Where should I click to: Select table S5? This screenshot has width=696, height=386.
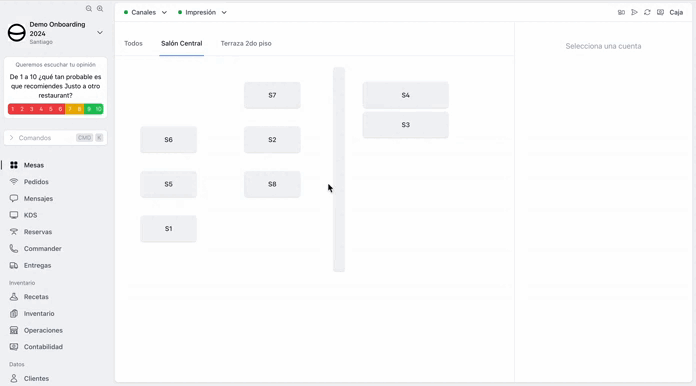(168, 184)
